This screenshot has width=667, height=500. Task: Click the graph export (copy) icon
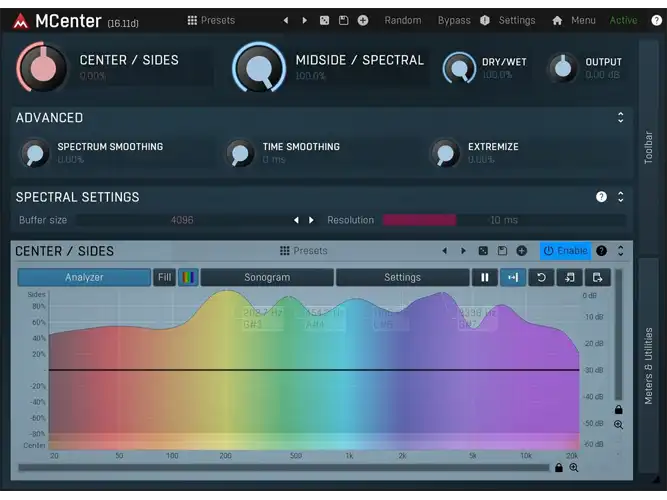coord(597,277)
